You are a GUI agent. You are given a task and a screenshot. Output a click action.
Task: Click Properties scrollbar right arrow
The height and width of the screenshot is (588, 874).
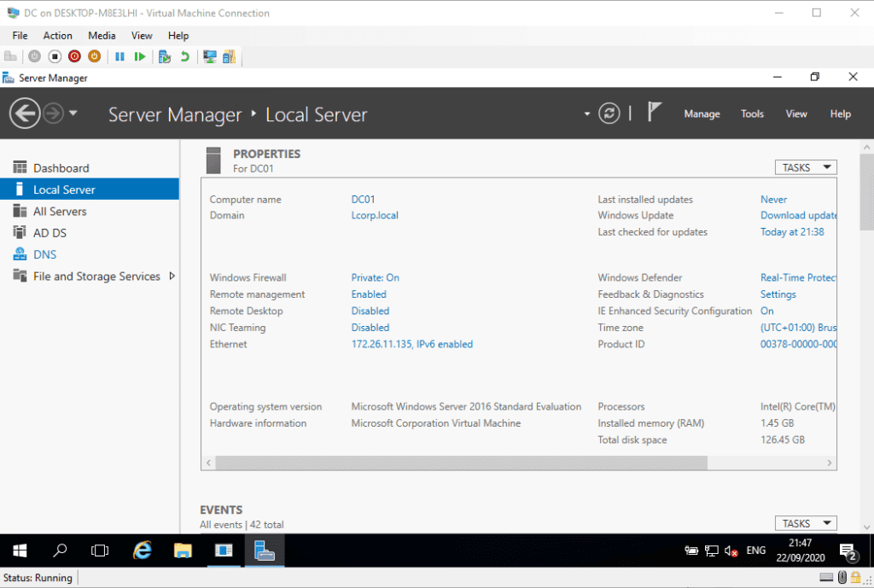click(x=830, y=463)
